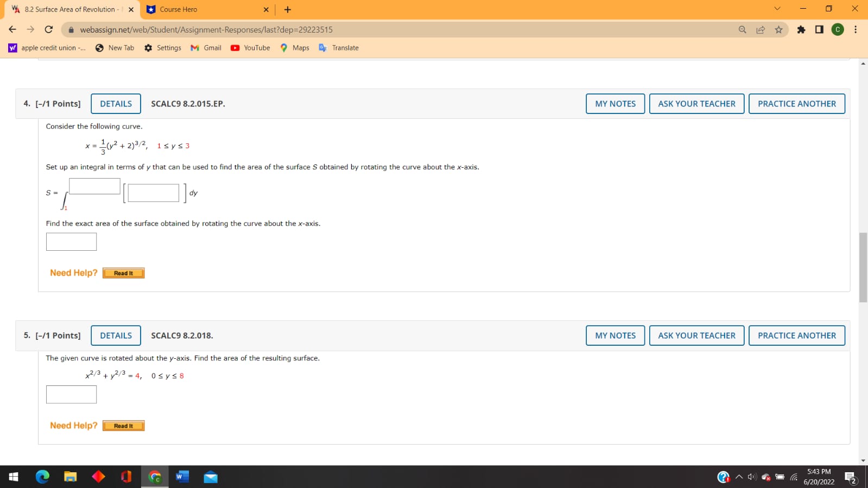Open the Settings bookmark
Viewport: 868px width, 488px height.
[163, 48]
